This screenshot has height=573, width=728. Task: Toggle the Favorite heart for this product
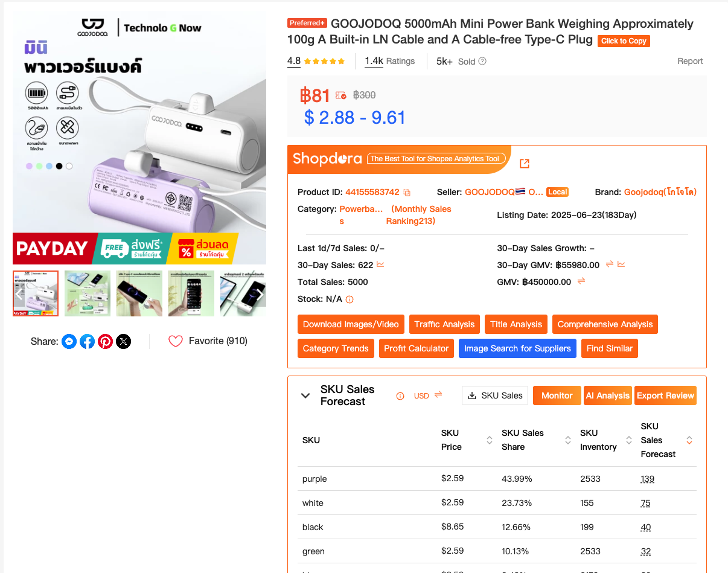[176, 341]
